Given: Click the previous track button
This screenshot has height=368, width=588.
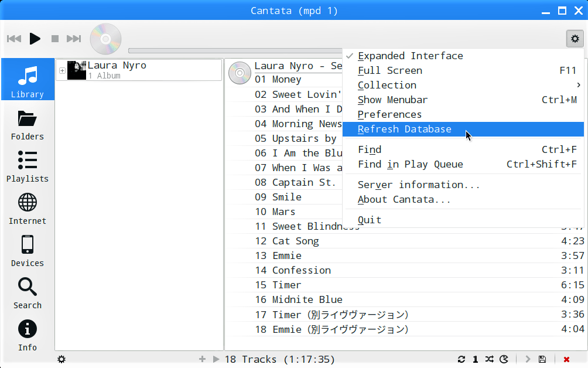Looking at the screenshot, I should pyautogui.click(x=14, y=39).
